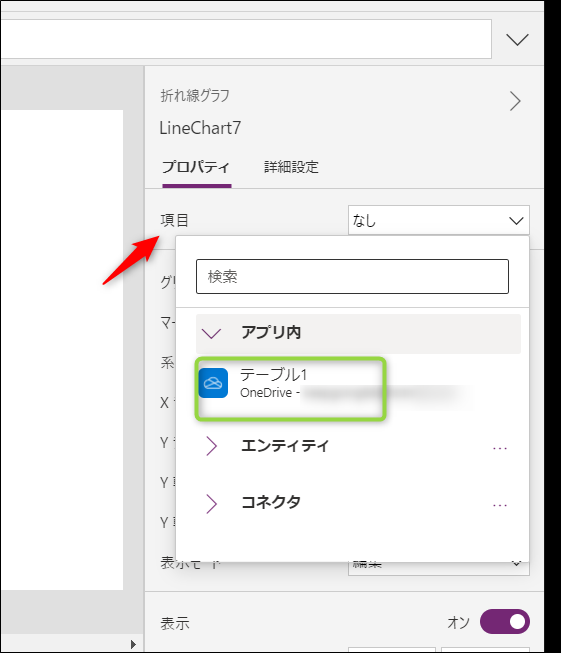
Task: Switch to the プロパティ tab
Action: pyautogui.click(x=196, y=167)
